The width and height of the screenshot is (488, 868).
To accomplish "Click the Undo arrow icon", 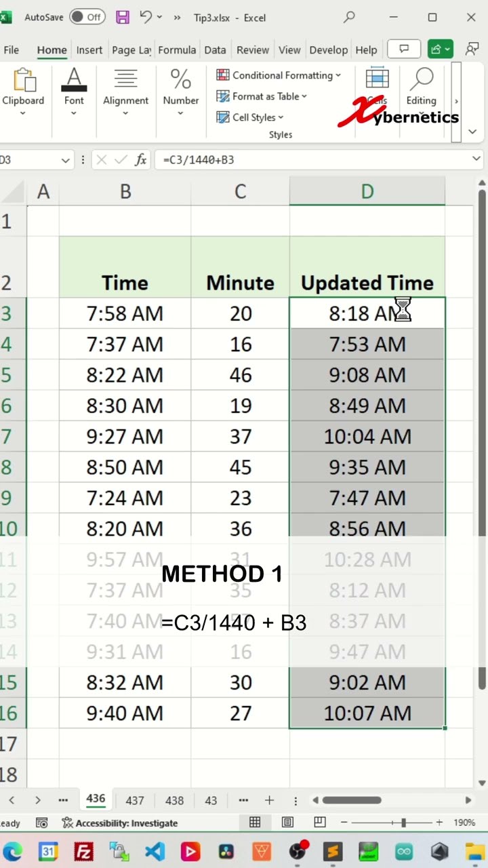I will pos(146,17).
